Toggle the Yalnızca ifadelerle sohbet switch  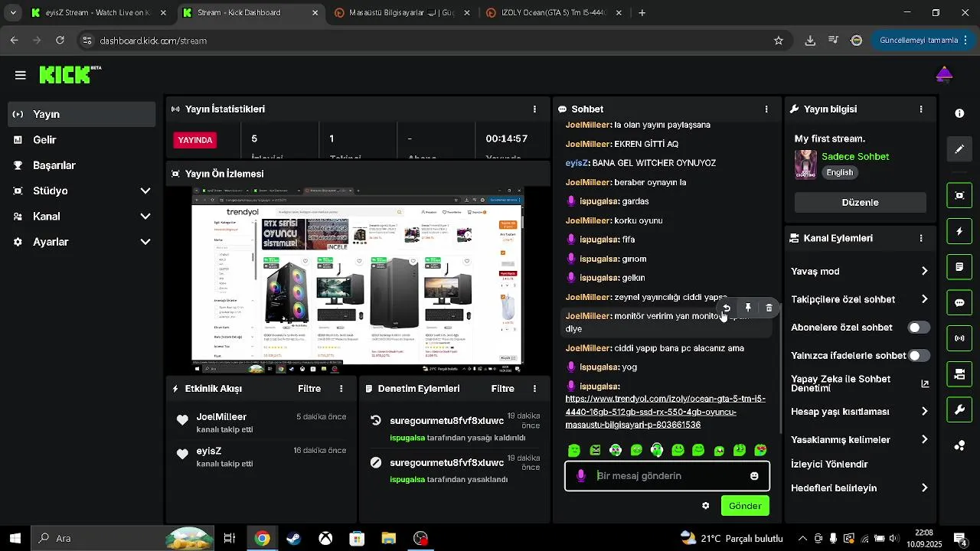(919, 356)
